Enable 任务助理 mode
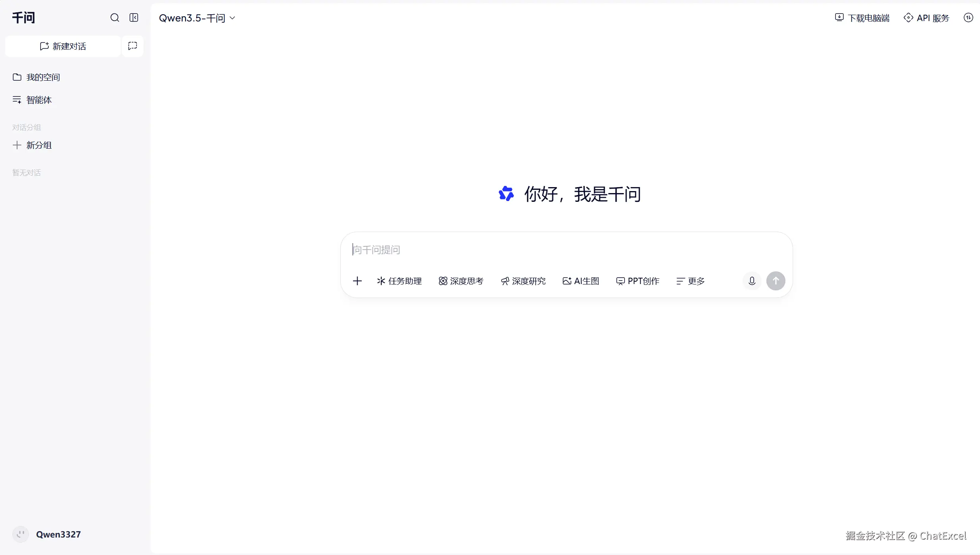 399,281
